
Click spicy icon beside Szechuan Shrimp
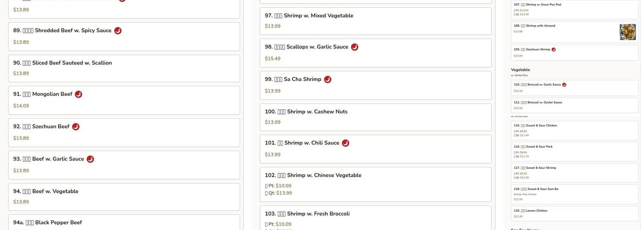coord(553,50)
